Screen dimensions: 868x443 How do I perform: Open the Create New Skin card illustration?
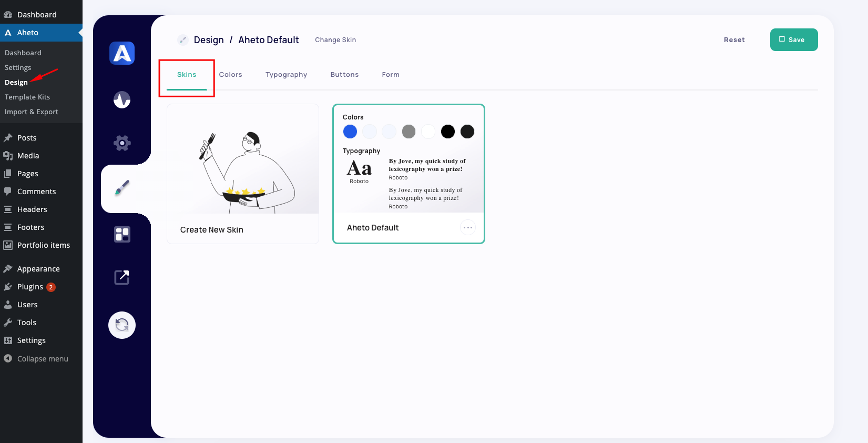(x=243, y=159)
